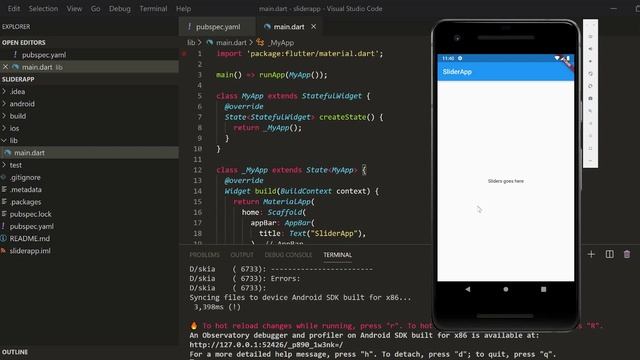Select the TERMINAL panel tab
The height and width of the screenshot is (360, 640).
pyautogui.click(x=338, y=255)
